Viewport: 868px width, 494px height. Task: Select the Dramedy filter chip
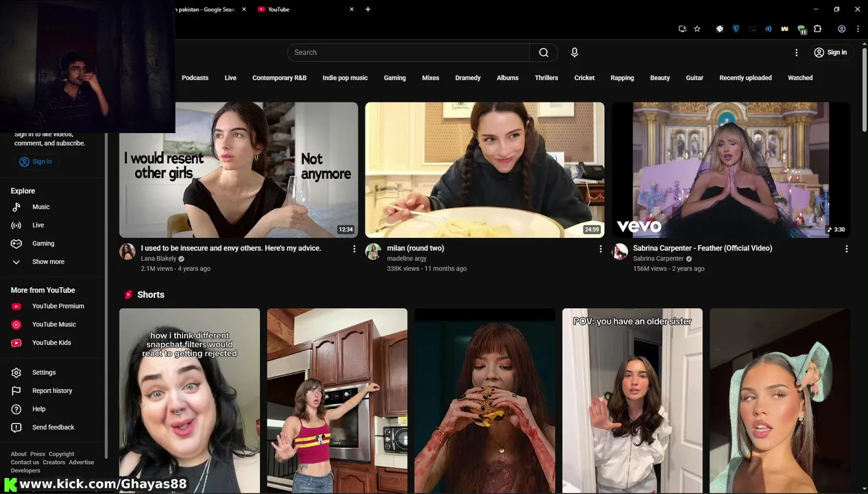[468, 78]
